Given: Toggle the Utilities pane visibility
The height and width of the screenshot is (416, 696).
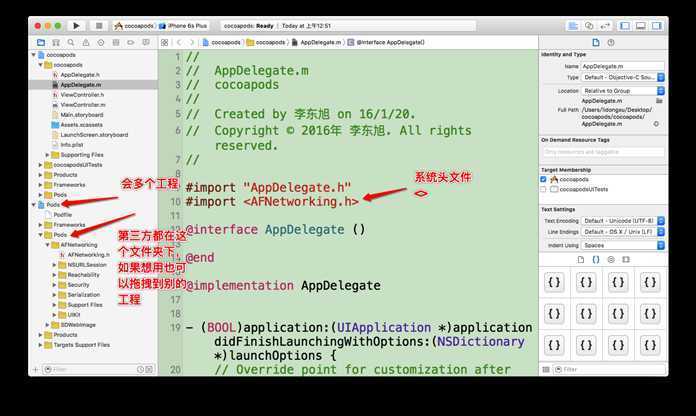Looking at the screenshot, I should (x=656, y=26).
